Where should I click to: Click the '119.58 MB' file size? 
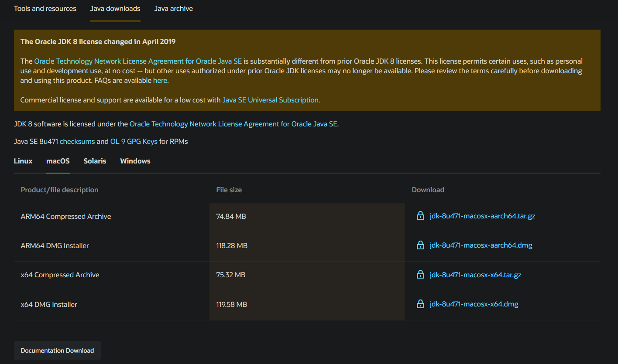click(232, 305)
